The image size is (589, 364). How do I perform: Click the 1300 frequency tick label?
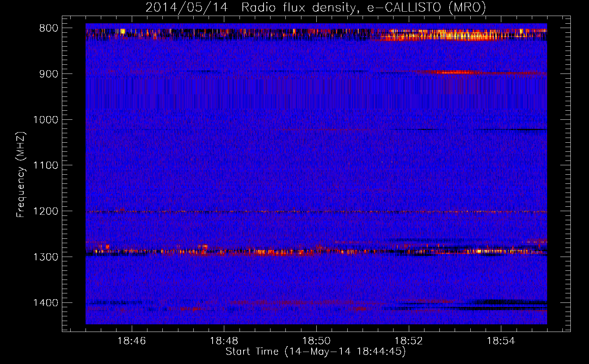(x=46, y=257)
